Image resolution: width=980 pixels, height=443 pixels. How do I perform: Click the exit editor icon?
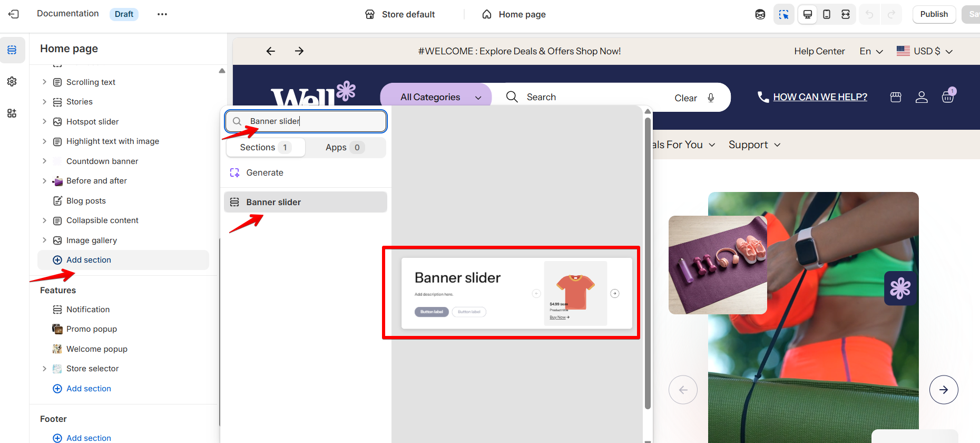[14, 14]
